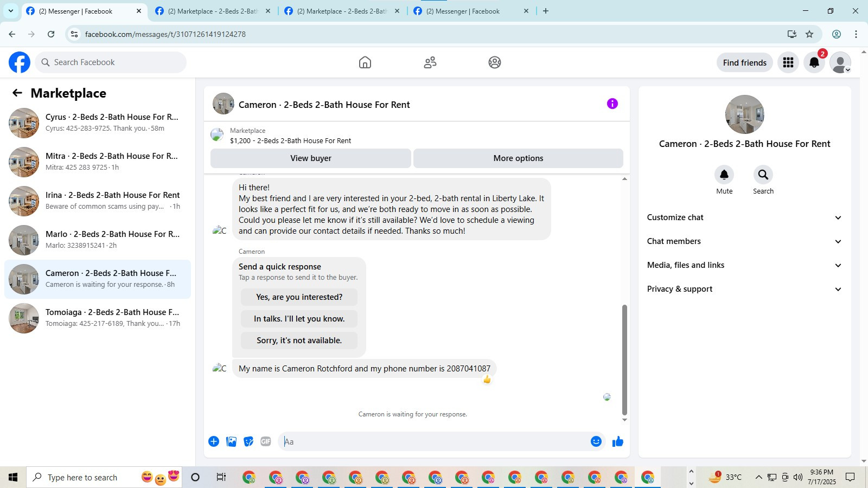The height and width of the screenshot is (488, 868).
Task: Send quick reply 'In talks. I'll let you know.'
Action: (x=299, y=319)
